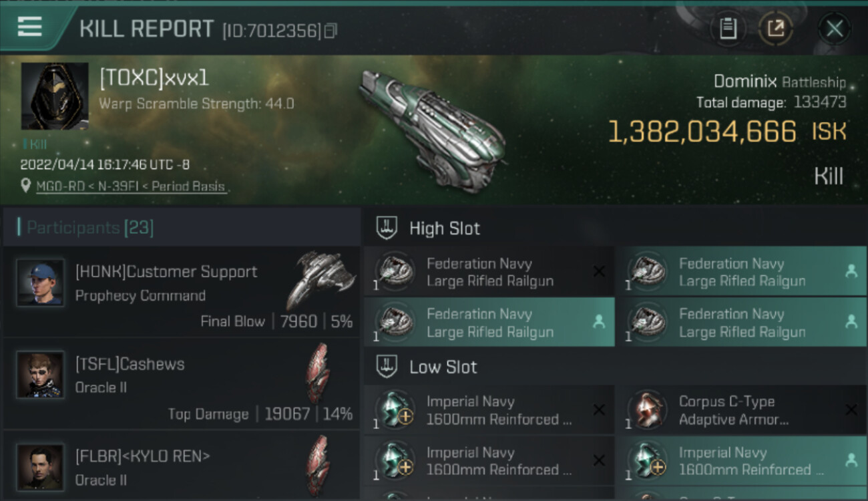Copy the kill report ID icon
Viewport: 868px width, 501px height.
pos(331,31)
